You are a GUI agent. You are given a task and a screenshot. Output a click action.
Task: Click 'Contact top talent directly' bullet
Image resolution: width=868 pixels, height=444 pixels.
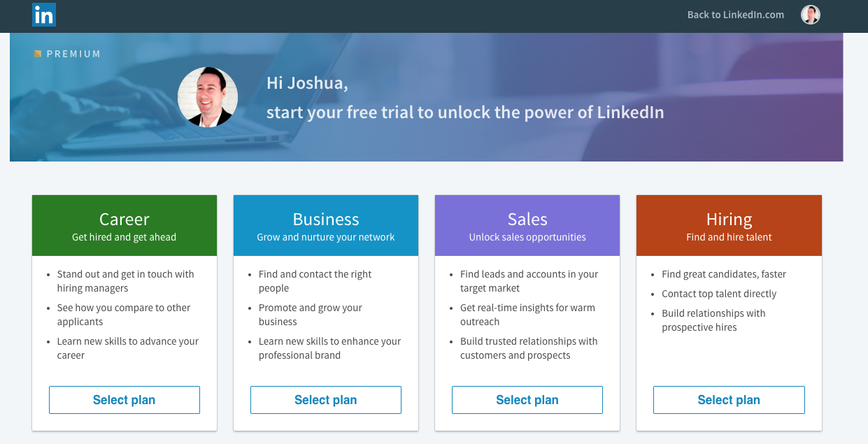pos(719,294)
